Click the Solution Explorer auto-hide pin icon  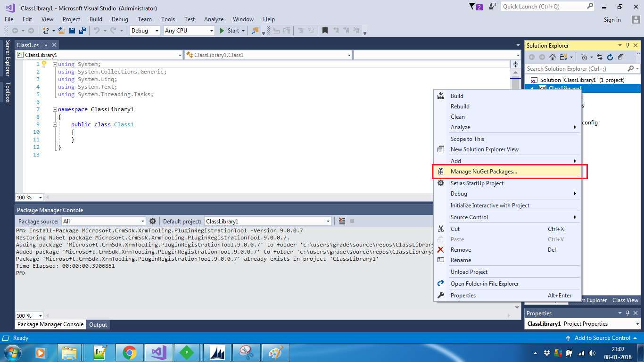point(627,45)
